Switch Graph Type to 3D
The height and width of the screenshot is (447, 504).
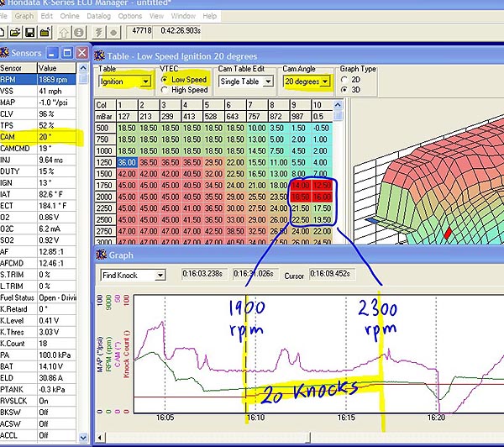coord(350,90)
